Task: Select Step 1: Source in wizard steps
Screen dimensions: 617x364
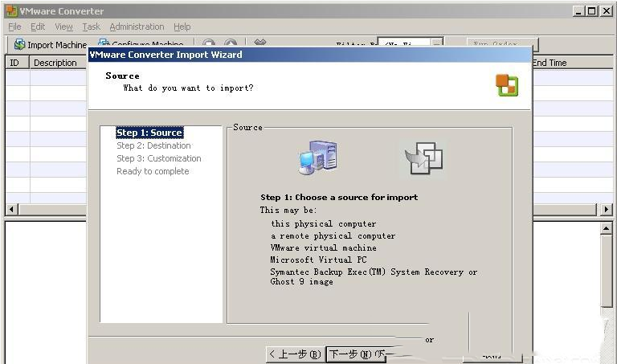Action: (x=149, y=133)
